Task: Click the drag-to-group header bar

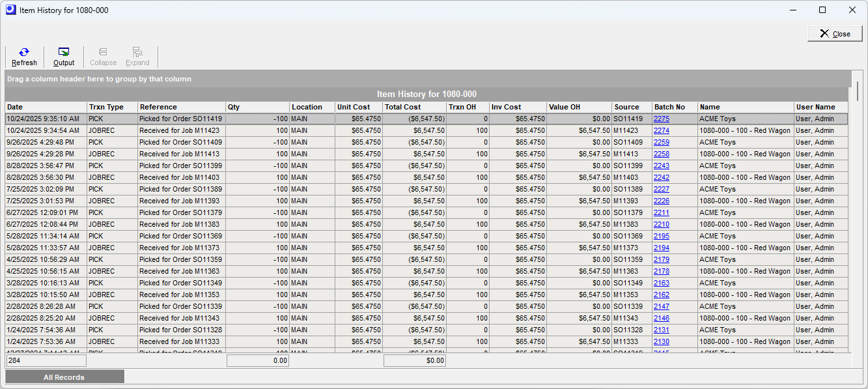Action: tap(260, 78)
